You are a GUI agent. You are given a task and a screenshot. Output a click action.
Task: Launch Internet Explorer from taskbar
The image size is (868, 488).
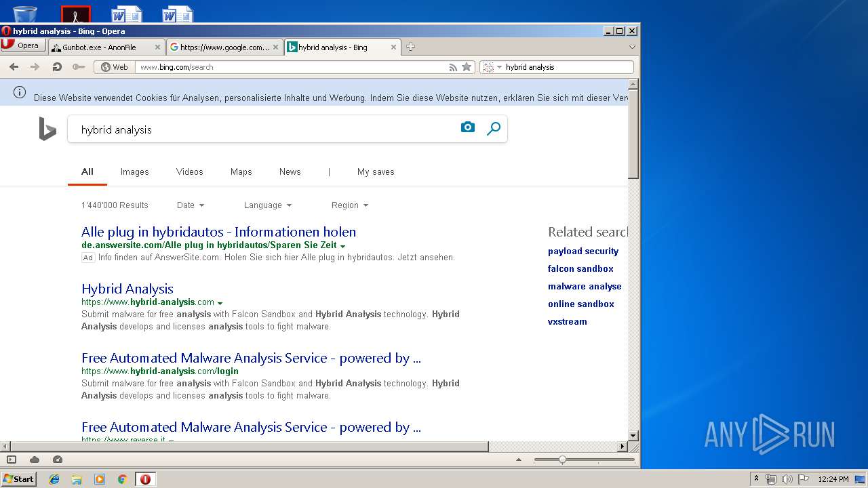(54, 479)
